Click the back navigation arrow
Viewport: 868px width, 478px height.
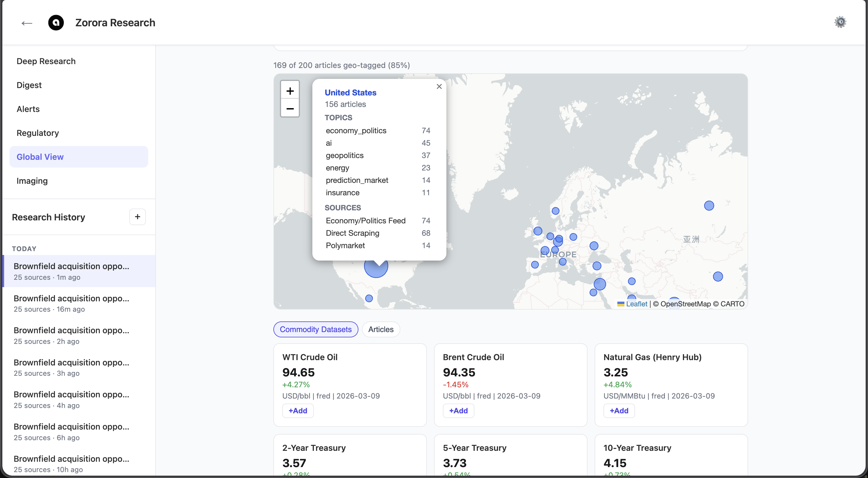coord(26,22)
